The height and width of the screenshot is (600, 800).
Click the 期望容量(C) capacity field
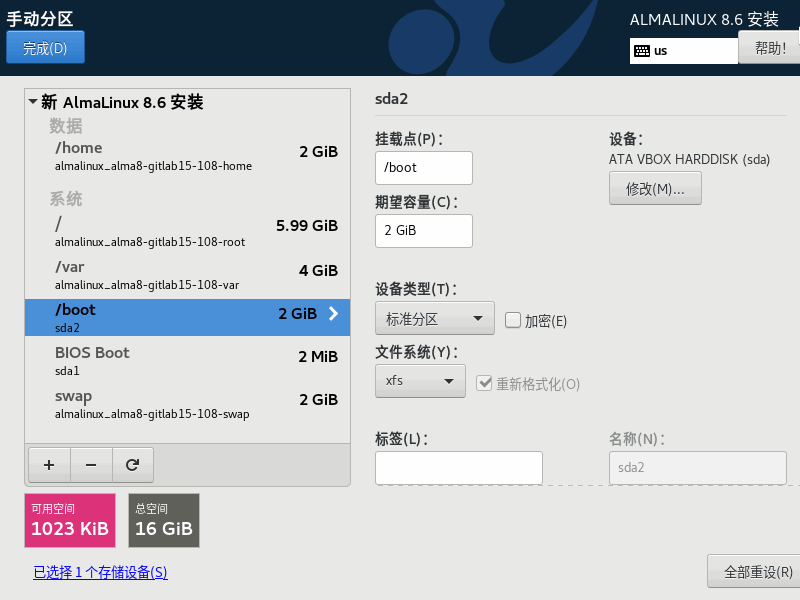point(424,231)
